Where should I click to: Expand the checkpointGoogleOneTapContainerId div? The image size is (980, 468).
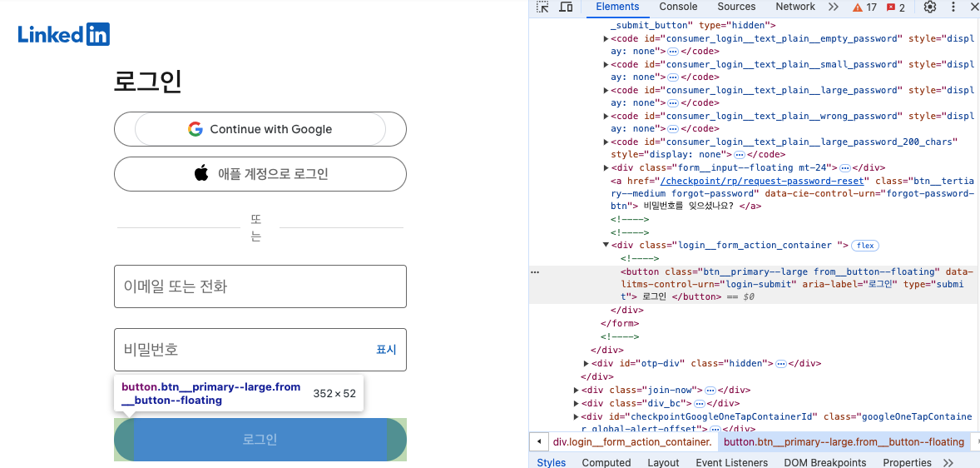point(576,416)
